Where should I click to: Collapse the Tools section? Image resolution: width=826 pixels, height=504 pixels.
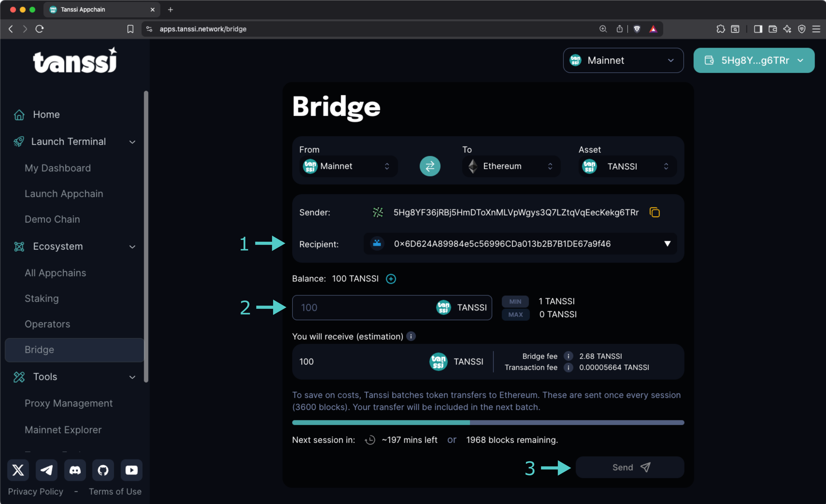132,377
